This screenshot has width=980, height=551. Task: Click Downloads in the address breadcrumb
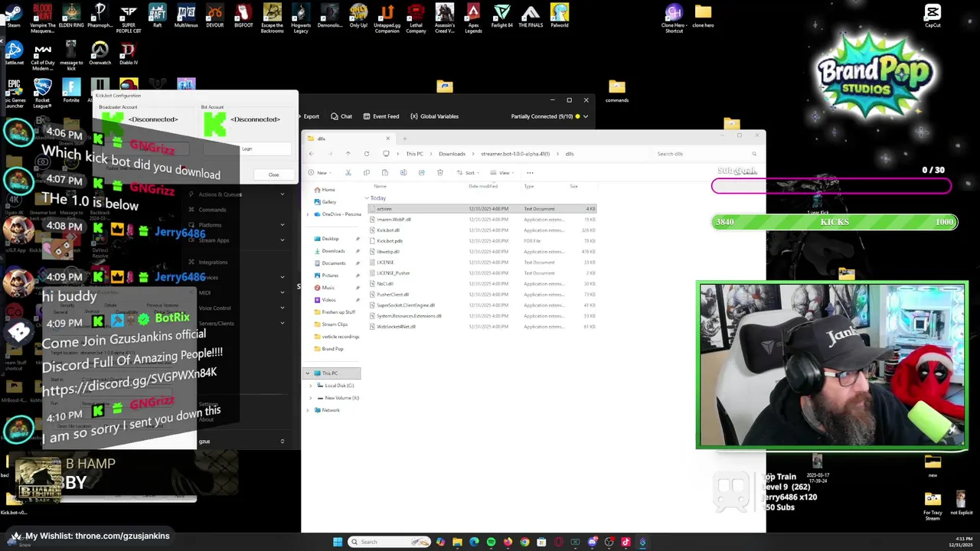coord(452,154)
